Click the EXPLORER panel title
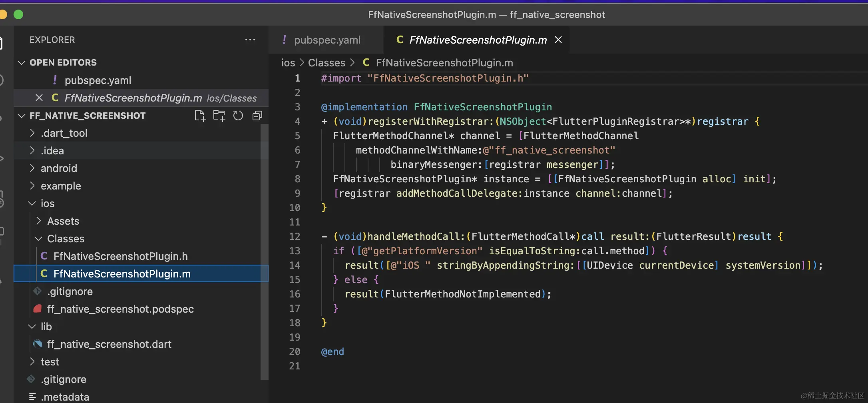This screenshot has height=403, width=868. [52, 40]
